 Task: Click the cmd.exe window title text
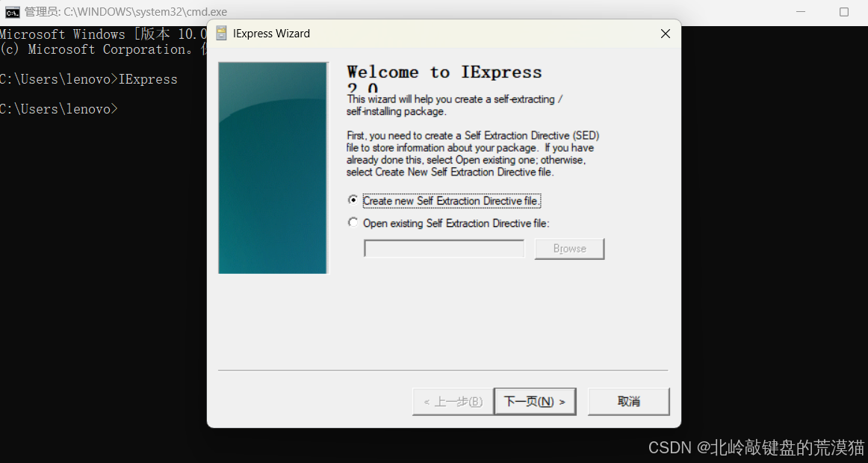click(x=125, y=12)
